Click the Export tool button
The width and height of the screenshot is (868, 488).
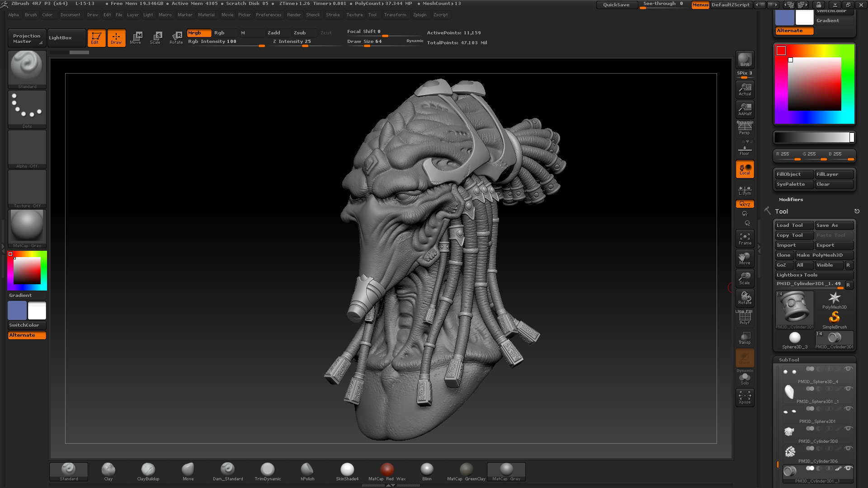[834, 245]
